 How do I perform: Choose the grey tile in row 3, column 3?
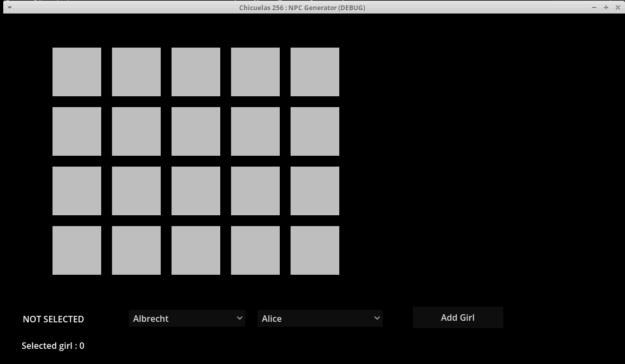pos(196,191)
